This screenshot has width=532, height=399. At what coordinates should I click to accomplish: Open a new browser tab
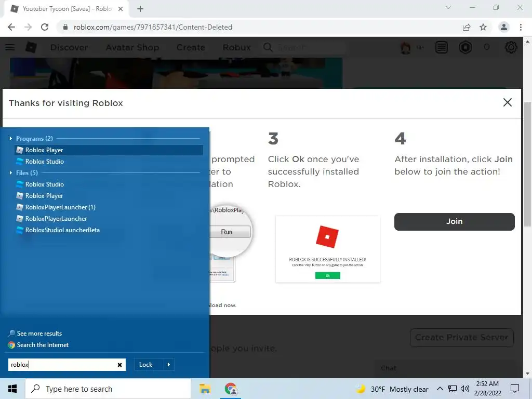click(x=140, y=9)
